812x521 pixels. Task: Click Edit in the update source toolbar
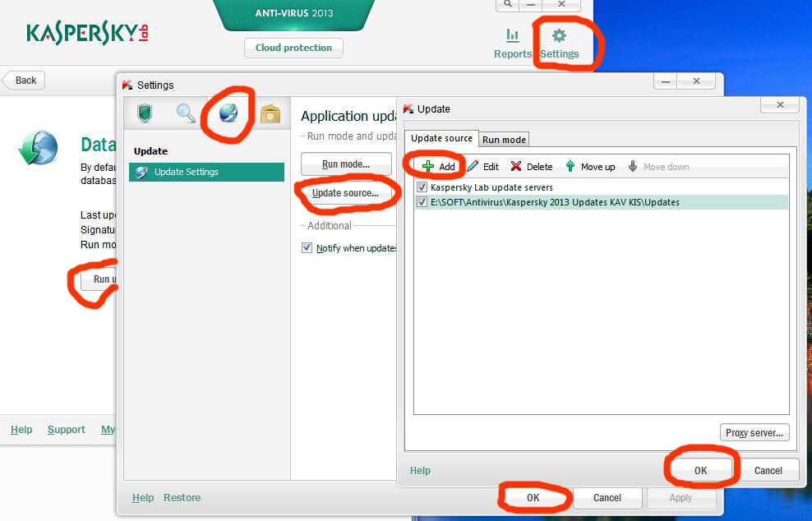pyautogui.click(x=482, y=166)
